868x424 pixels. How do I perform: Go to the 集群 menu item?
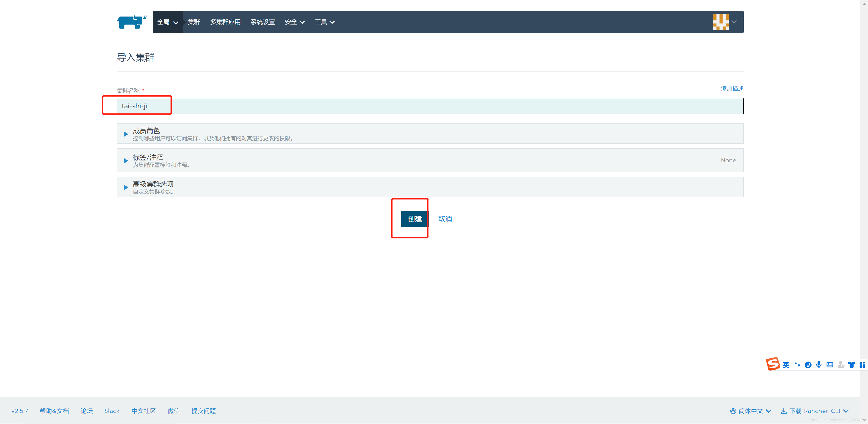point(194,22)
